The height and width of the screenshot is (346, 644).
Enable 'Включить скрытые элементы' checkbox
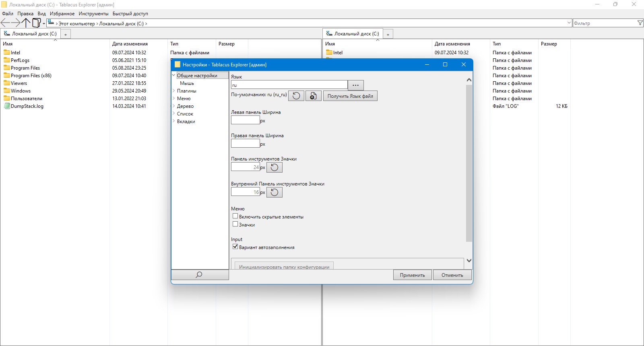click(235, 216)
